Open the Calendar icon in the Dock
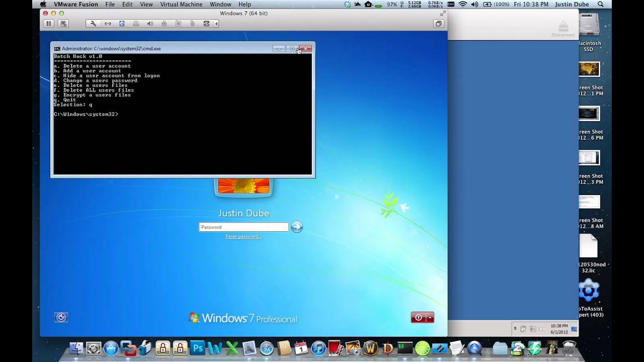Image resolution: width=644 pixels, height=362 pixels. coord(301,348)
